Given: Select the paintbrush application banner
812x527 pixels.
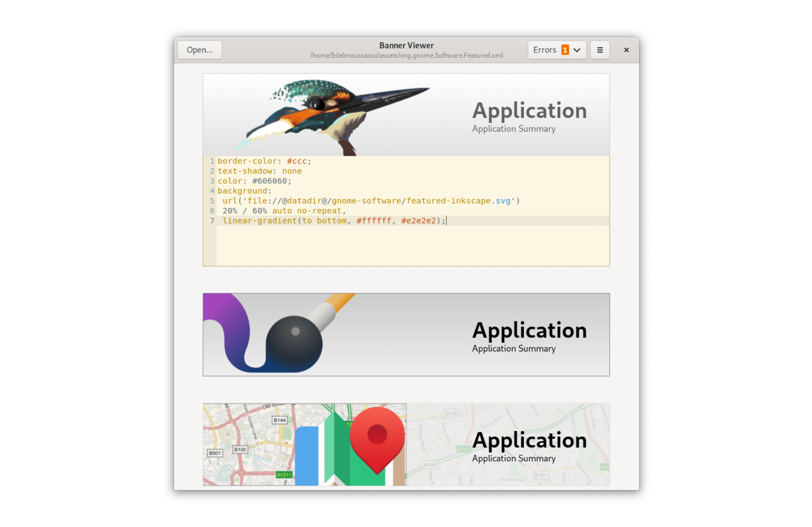Looking at the screenshot, I should (406, 334).
